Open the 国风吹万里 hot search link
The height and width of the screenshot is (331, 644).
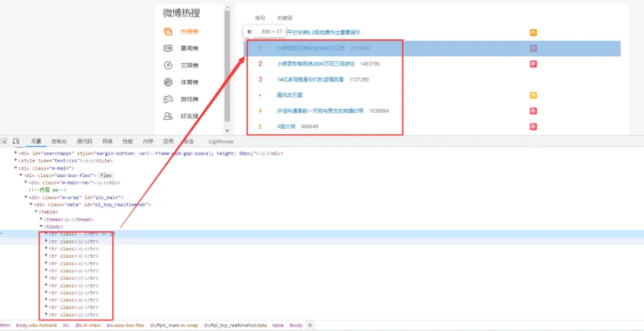(290, 95)
